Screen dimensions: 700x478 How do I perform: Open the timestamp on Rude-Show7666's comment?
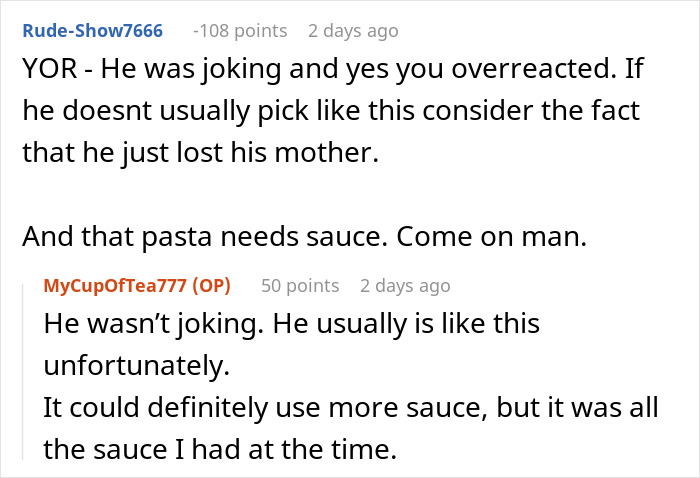pyautogui.click(x=353, y=30)
